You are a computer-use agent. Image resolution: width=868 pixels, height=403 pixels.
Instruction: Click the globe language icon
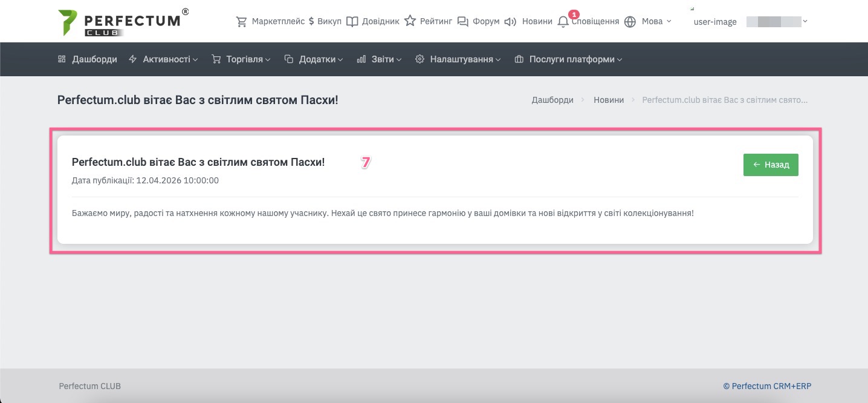(x=630, y=22)
